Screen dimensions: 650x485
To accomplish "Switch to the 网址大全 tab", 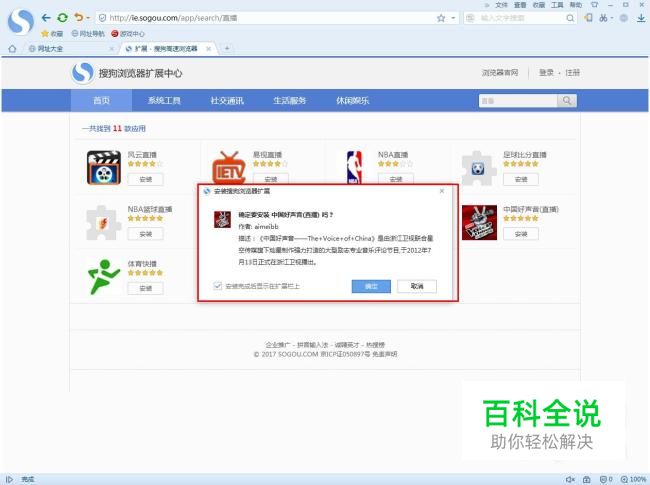I will (66, 49).
